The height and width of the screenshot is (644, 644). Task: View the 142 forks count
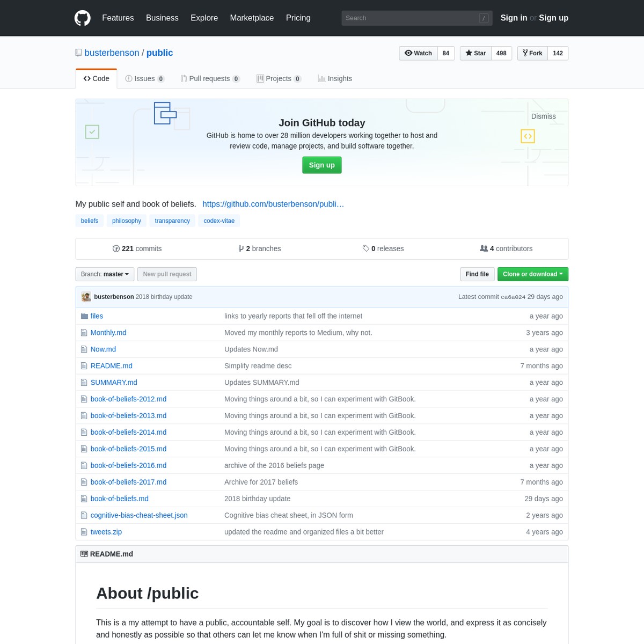coord(558,53)
